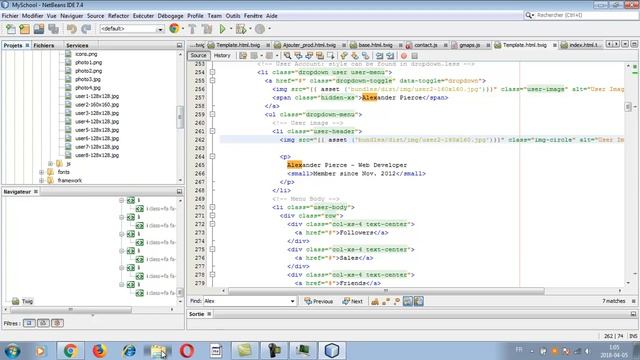Toggle Highlight Results in the find bar

click(408, 301)
